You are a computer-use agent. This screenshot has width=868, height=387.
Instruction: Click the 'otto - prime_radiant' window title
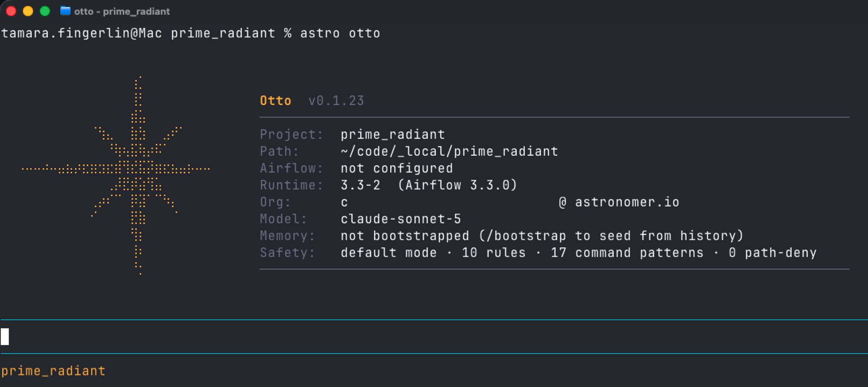pos(122,11)
